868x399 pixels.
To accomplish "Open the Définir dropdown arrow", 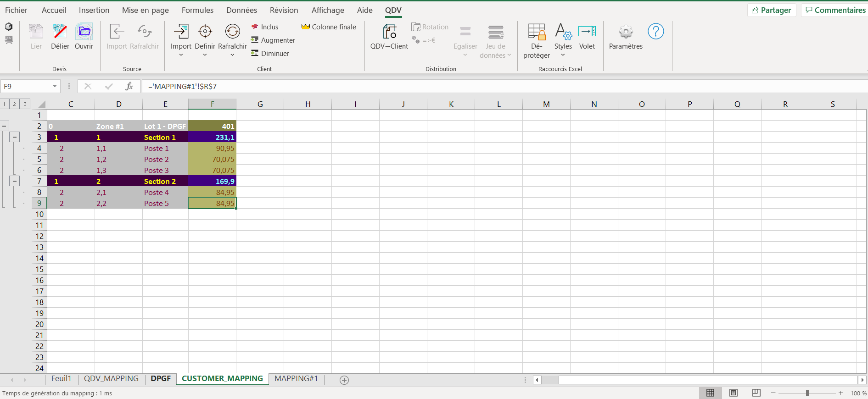I will (x=205, y=55).
